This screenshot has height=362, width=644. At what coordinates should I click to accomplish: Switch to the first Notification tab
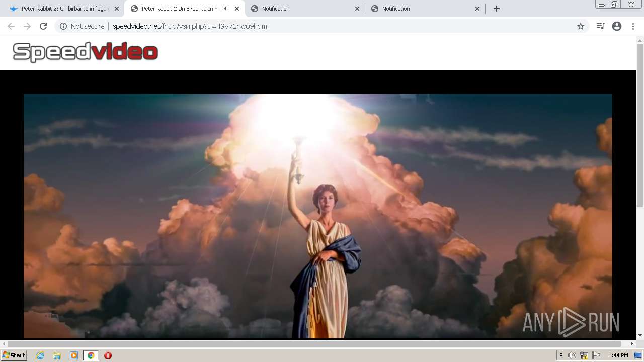(x=305, y=9)
